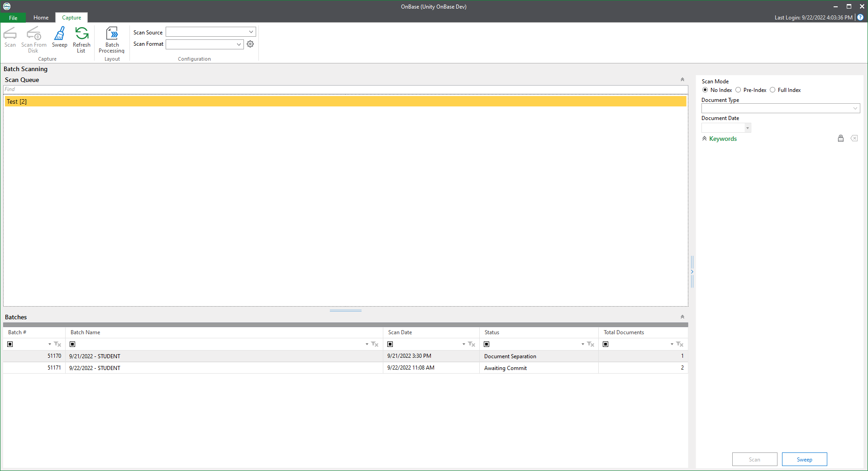
Task: Click the Sweep button at bottom right
Action: tap(804, 459)
